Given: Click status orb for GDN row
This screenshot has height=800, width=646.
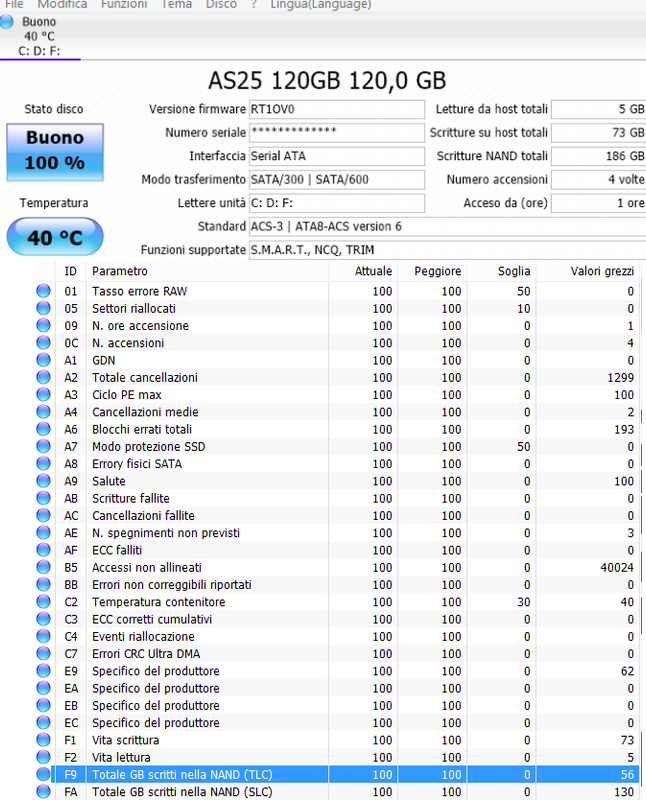Looking at the screenshot, I should point(43,360).
